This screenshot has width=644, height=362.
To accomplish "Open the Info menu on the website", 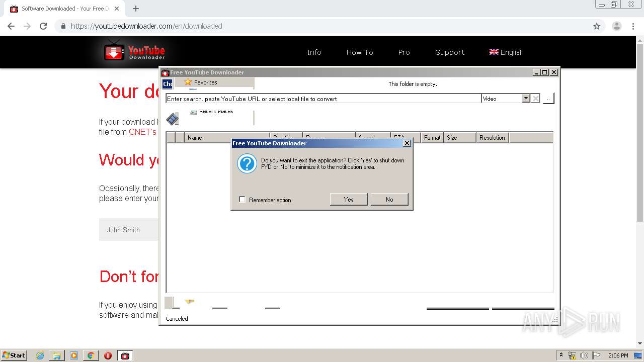I will [314, 52].
